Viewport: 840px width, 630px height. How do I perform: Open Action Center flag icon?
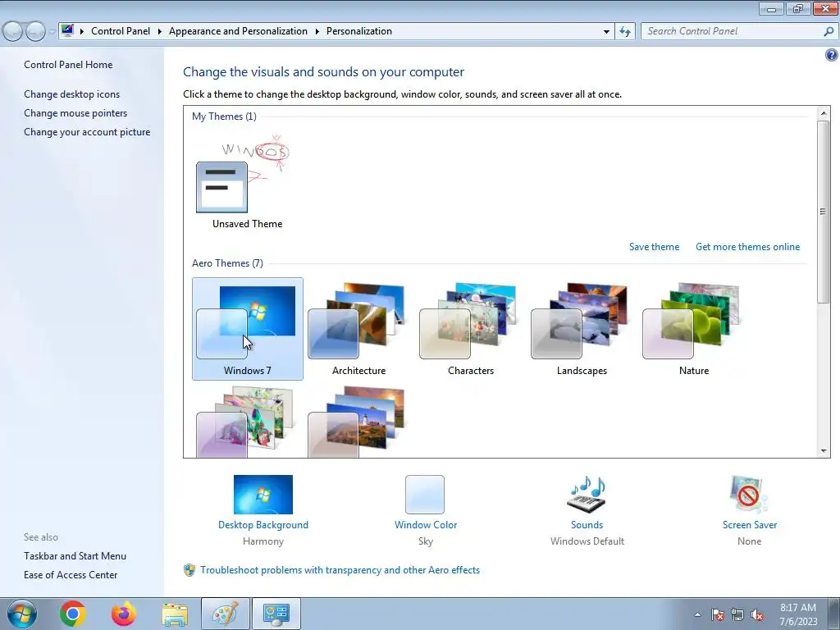[717, 614]
